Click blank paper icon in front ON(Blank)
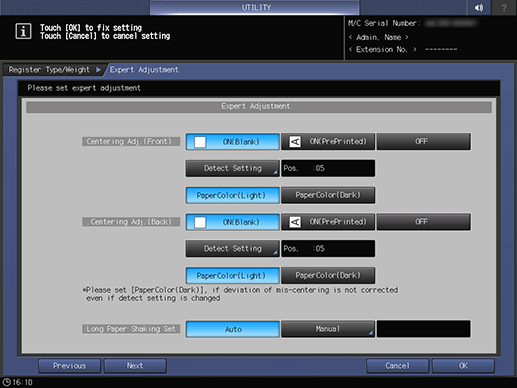This screenshot has width=517, height=388. (x=200, y=142)
